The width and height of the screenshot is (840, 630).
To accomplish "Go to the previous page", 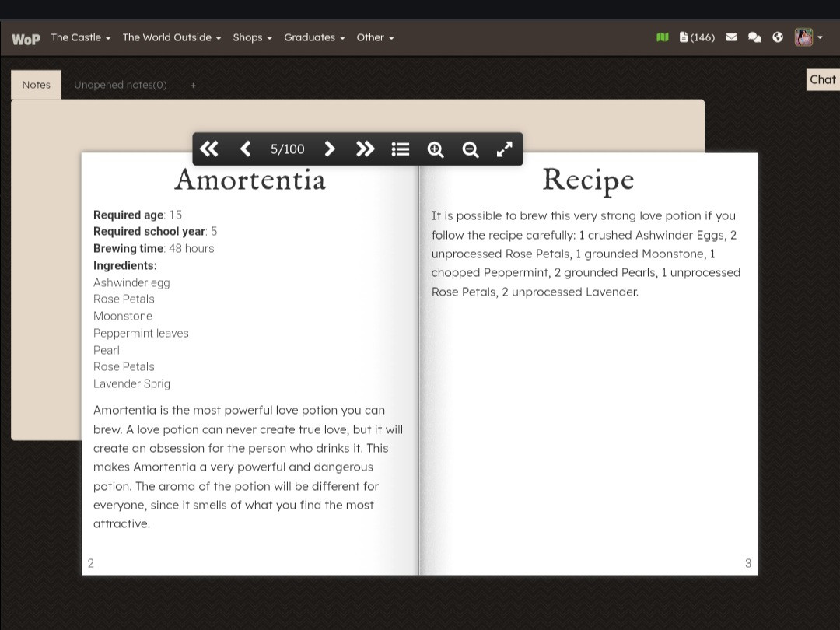I will click(x=245, y=149).
